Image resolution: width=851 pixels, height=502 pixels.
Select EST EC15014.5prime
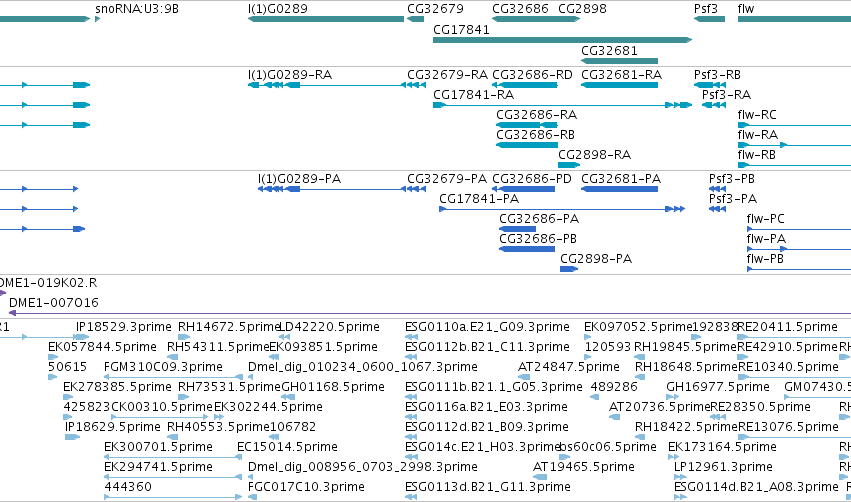coord(287,447)
